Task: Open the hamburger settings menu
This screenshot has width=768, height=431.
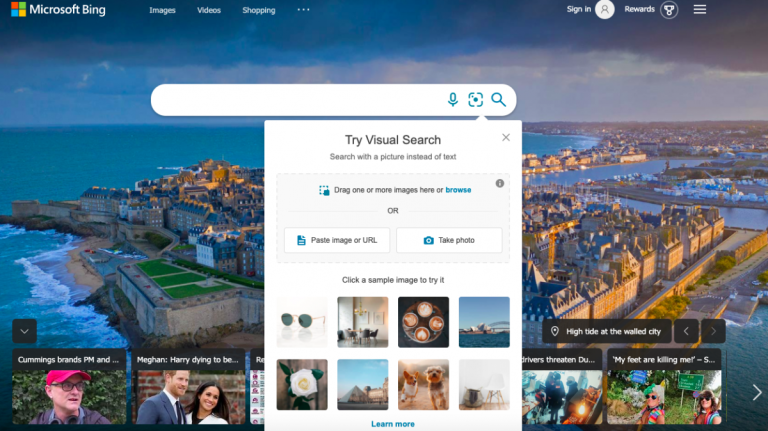Action: tap(700, 10)
